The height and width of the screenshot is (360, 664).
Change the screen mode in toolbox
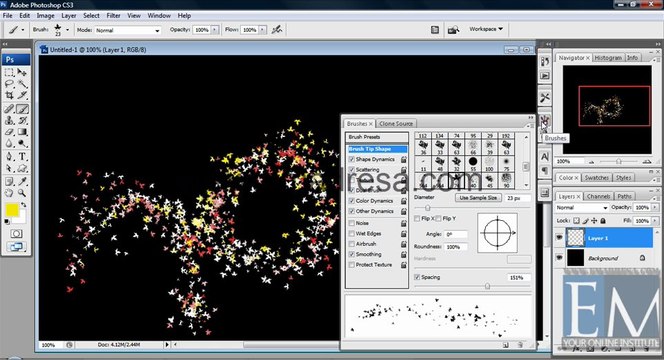[x=16, y=247]
